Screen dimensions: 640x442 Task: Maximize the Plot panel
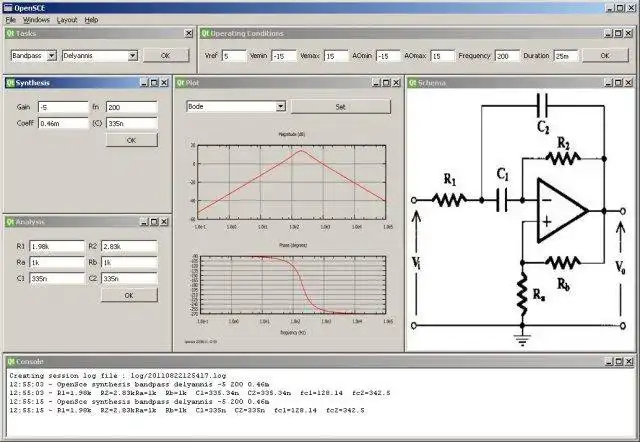pos(386,83)
